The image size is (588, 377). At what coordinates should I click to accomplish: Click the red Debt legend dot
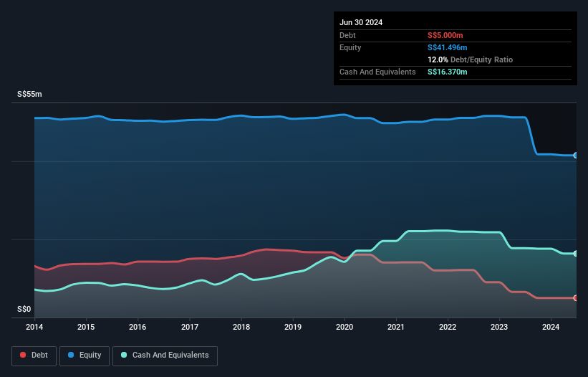click(23, 355)
